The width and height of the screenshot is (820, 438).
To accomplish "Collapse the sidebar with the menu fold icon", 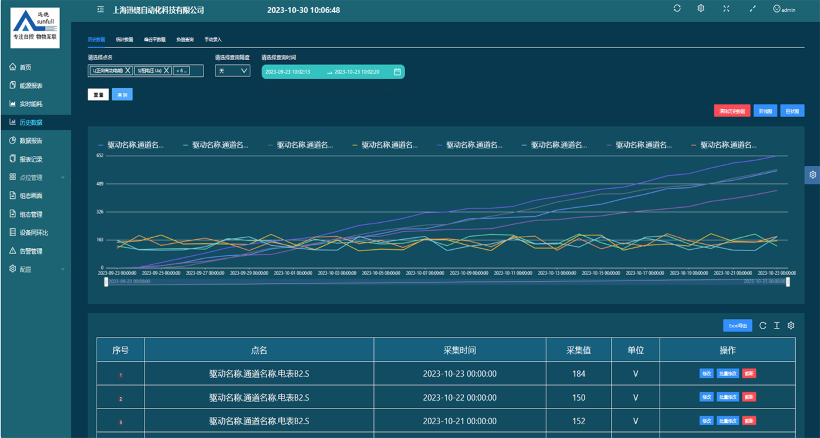I will click(100, 9).
